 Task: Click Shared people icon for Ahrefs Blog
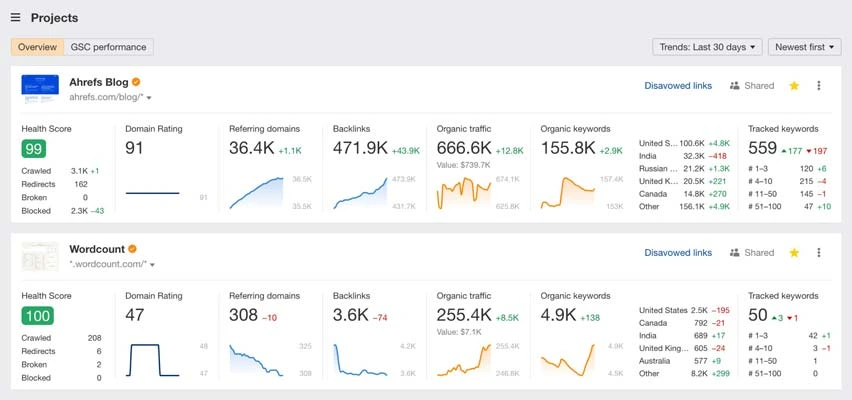(x=735, y=86)
